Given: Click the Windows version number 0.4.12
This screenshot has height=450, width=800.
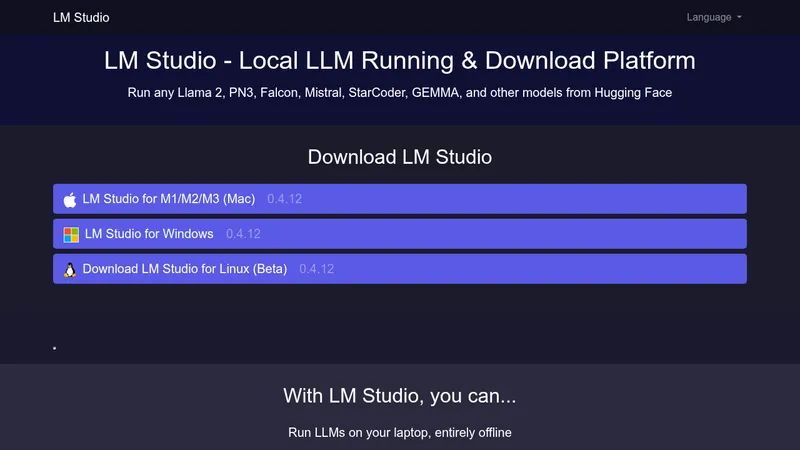Looking at the screenshot, I should coord(243,234).
